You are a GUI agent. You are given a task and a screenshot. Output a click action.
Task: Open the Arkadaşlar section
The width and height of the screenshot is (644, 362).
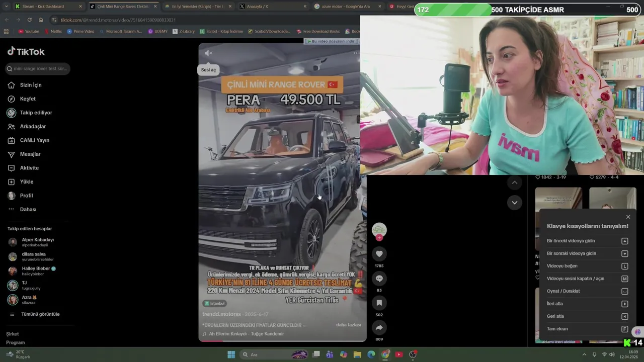pyautogui.click(x=33, y=127)
